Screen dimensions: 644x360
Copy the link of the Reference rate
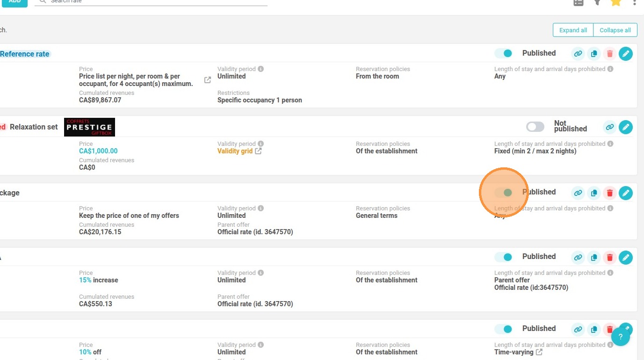point(578,54)
